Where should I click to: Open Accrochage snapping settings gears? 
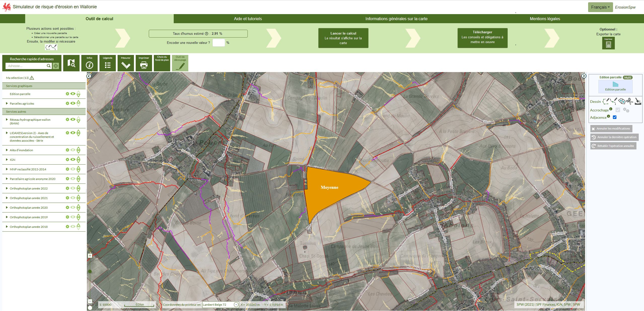[626, 110]
